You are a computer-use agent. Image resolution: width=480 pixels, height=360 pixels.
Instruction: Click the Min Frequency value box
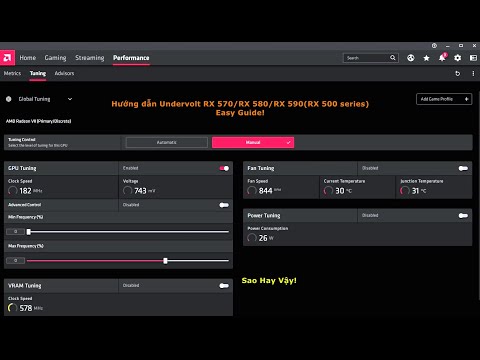point(15,232)
